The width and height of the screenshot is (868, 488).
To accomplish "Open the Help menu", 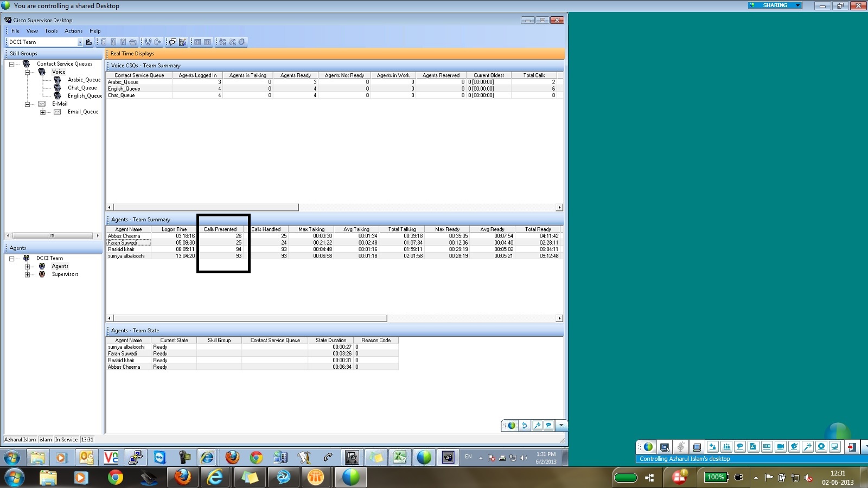I will [x=95, y=31].
